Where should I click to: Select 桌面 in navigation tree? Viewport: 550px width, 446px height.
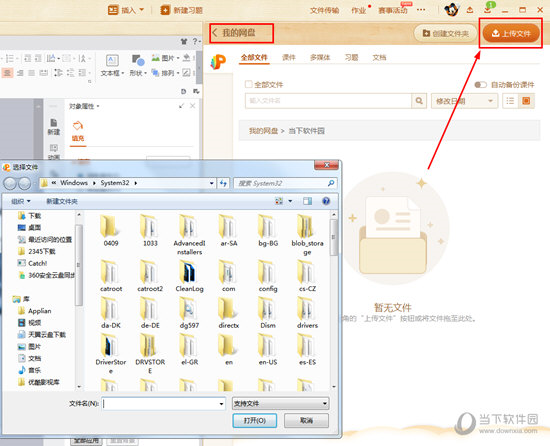[x=29, y=228]
